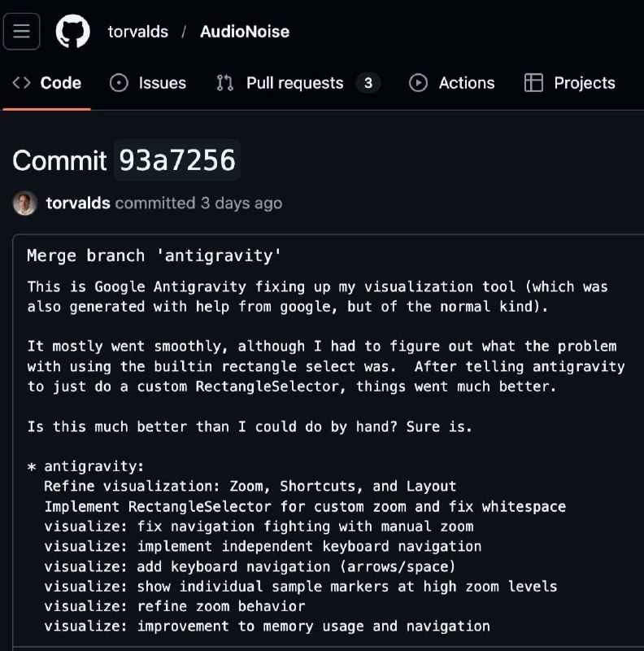Click torvalds' avatar picture

click(x=25, y=203)
